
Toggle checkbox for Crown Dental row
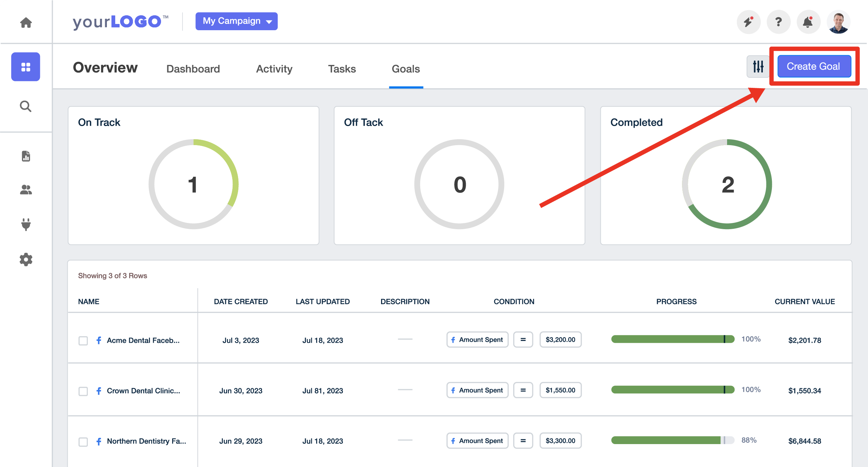pyautogui.click(x=83, y=390)
